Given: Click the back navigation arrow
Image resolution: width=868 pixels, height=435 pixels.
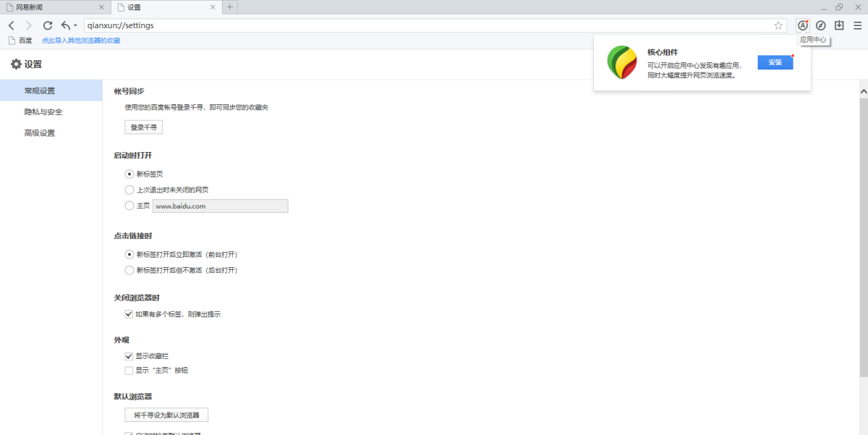Looking at the screenshot, I should [x=11, y=25].
